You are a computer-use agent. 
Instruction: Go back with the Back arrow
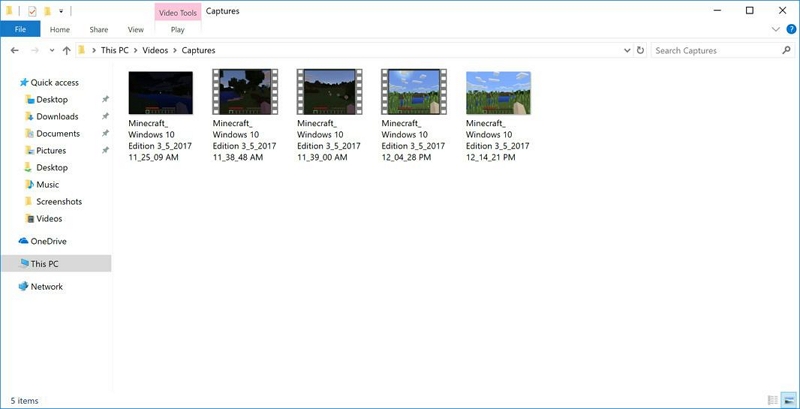tap(14, 50)
